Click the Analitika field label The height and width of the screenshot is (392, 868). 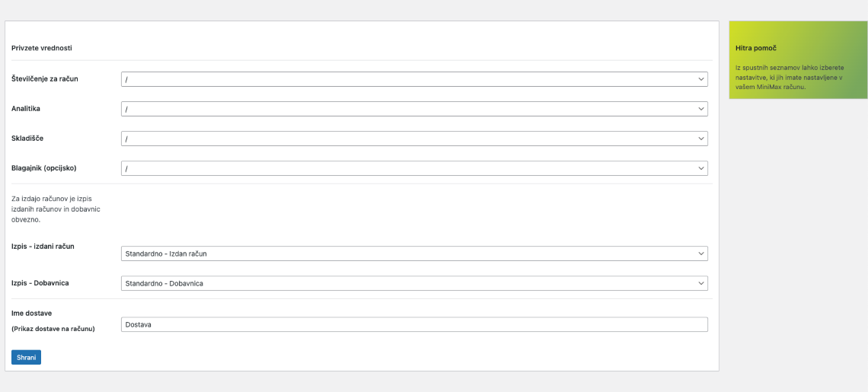click(x=26, y=109)
